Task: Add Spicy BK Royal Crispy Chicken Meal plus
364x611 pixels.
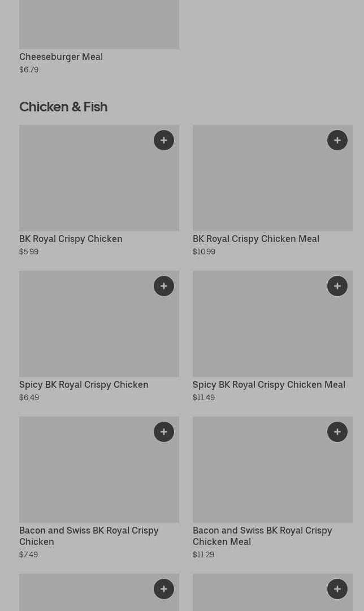Action: (337, 286)
